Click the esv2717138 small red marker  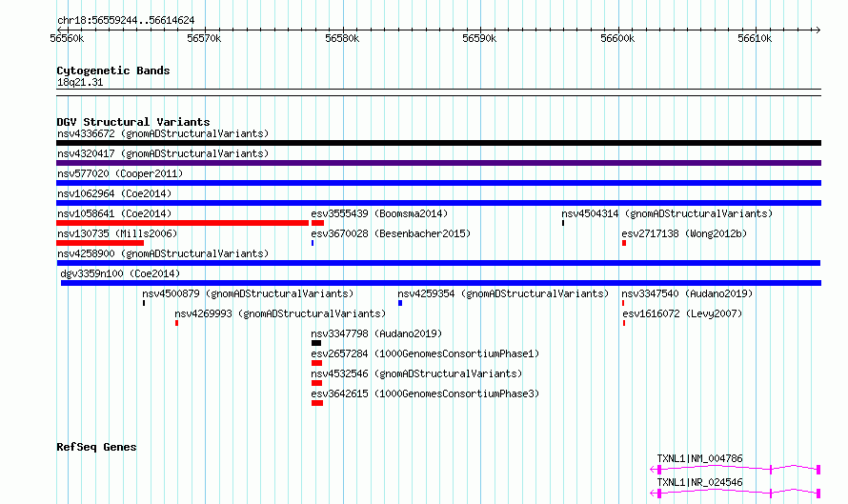(x=624, y=243)
